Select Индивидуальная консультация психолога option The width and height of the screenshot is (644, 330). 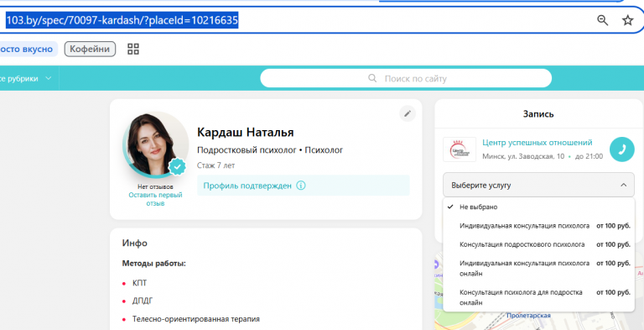coord(538,226)
